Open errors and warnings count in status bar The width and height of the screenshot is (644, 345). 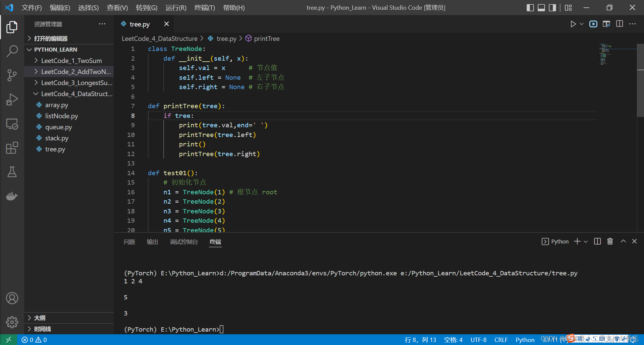34,340
